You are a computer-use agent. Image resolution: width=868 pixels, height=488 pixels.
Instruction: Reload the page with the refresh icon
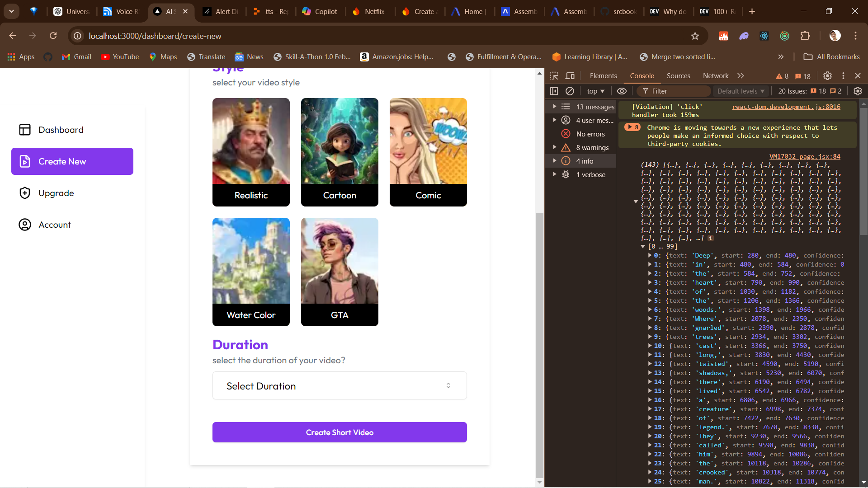coord(53,36)
